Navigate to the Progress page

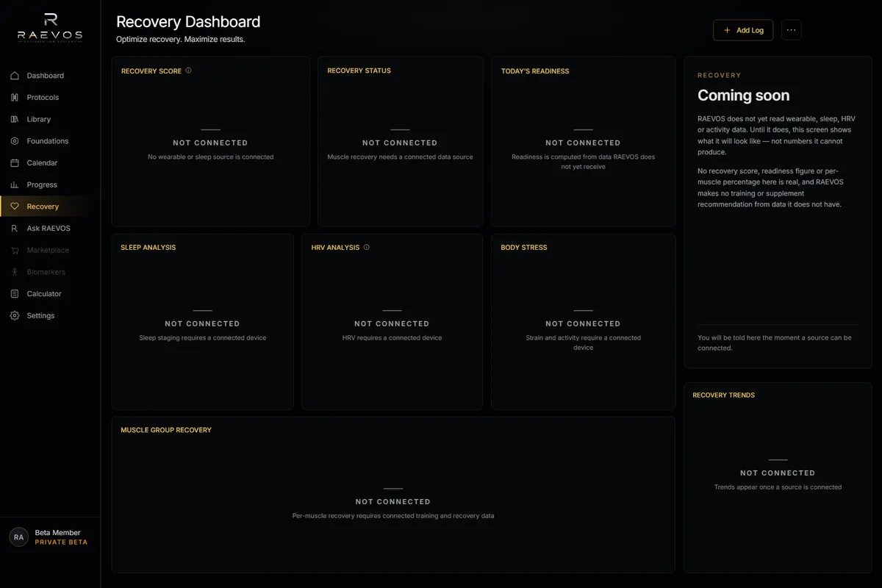pos(50,184)
